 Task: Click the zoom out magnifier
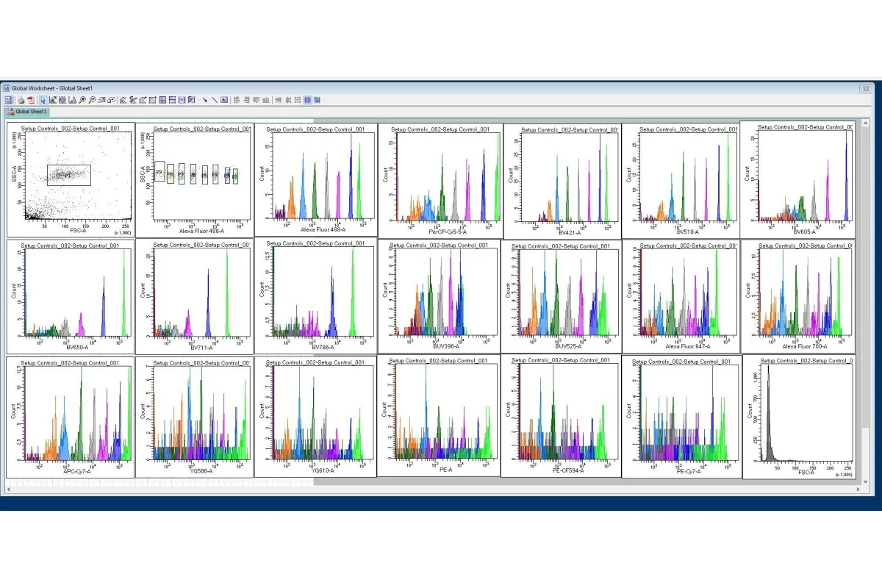tap(92, 100)
